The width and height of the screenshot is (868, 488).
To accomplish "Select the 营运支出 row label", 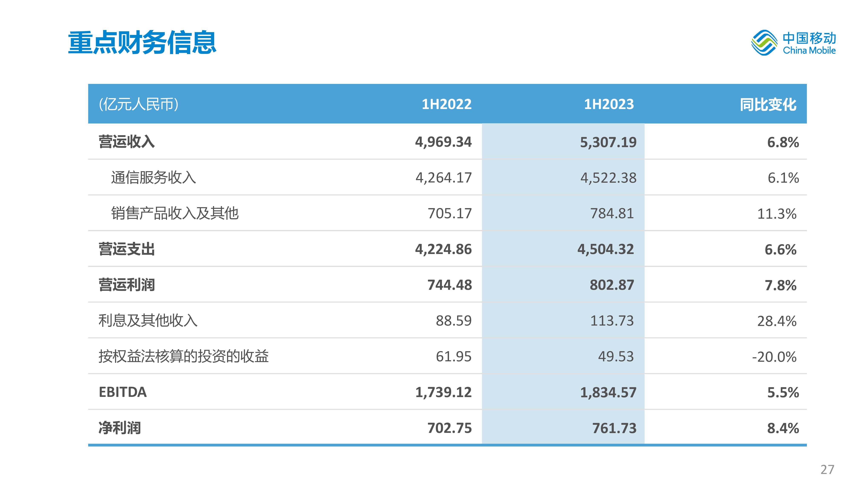I will click(x=127, y=249).
